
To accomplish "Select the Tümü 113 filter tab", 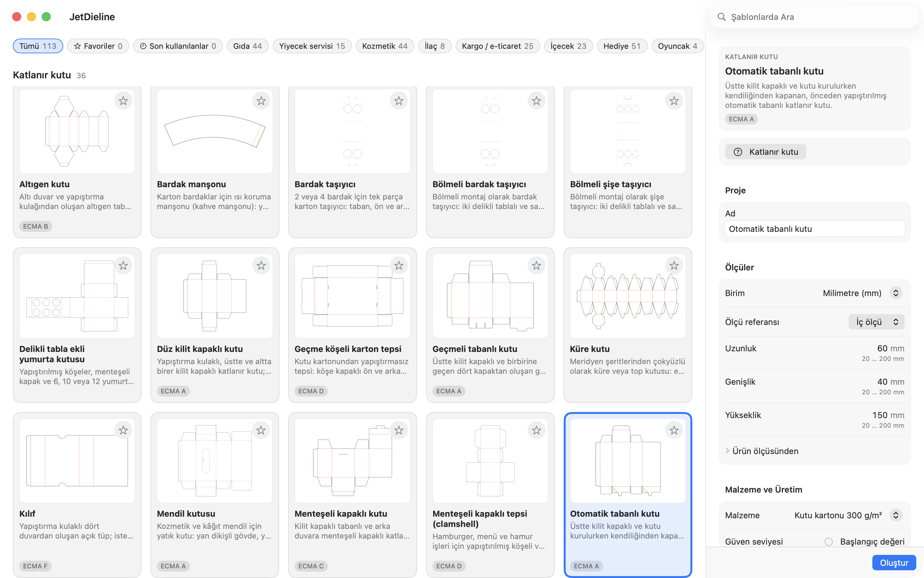I will pos(38,46).
